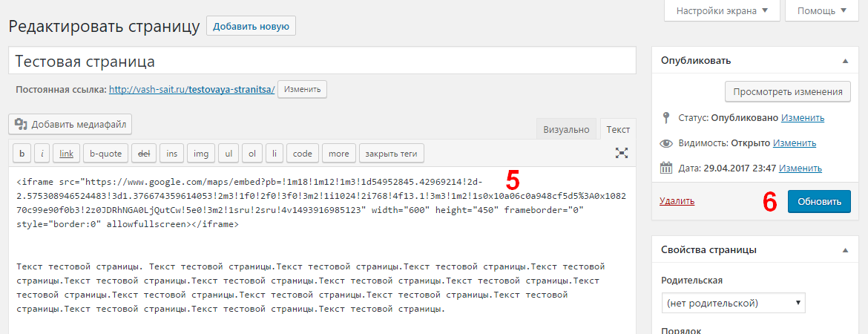Insert the more tag
The image size is (868, 334).
(x=339, y=154)
